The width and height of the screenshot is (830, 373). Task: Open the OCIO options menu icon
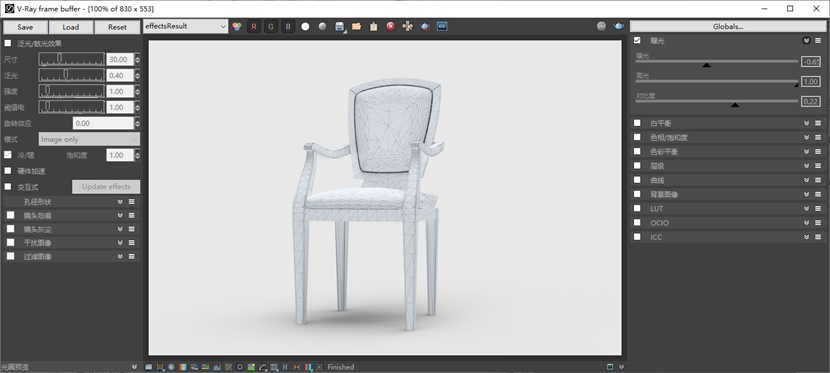point(818,223)
